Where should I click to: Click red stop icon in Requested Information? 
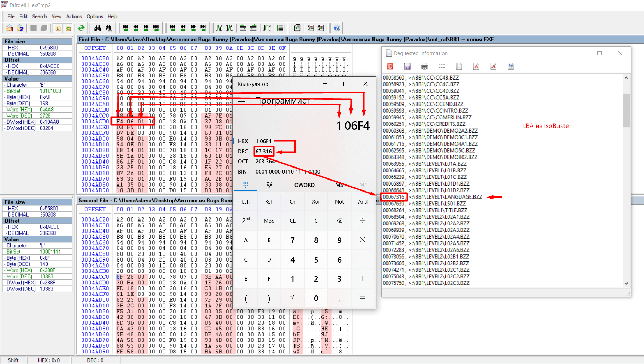coord(390,66)
